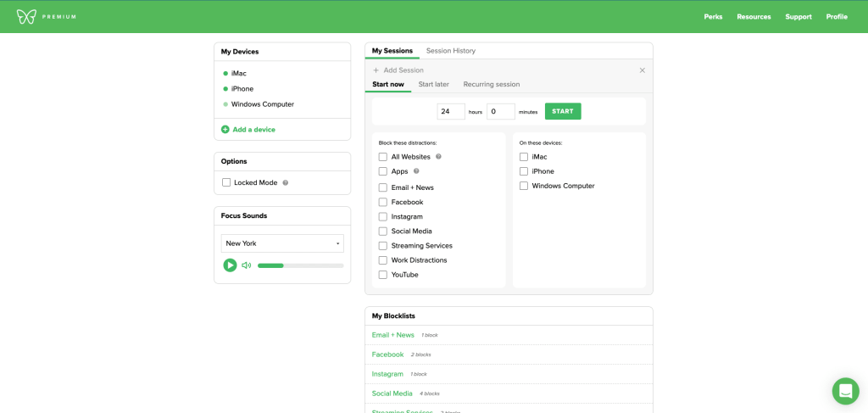Switch to Session History tab
Screen dimensions: 868x413
point(450,51)
